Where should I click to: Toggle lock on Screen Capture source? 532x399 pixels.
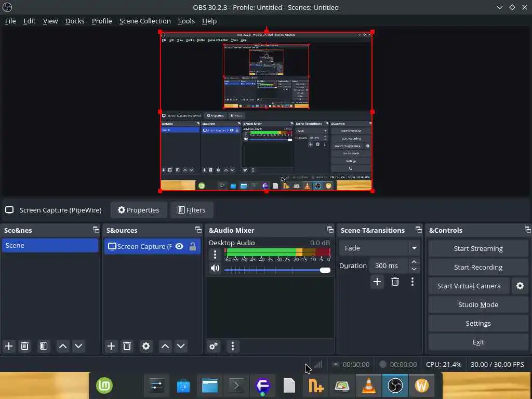point(193,246)
